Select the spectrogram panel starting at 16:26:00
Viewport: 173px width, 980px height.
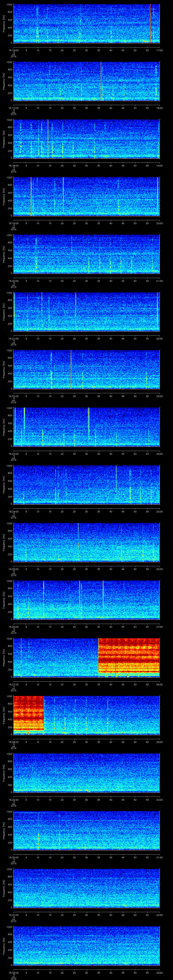tap(86, 600)
